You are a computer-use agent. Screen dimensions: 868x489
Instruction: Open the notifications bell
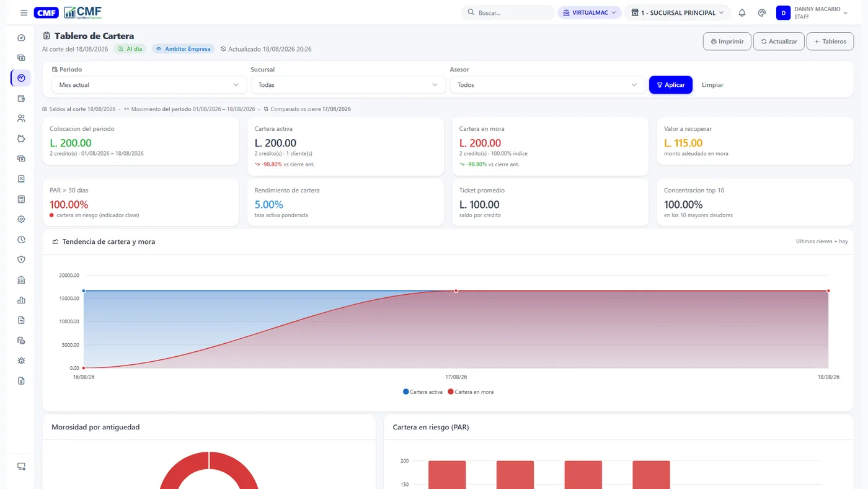[742, 12]
